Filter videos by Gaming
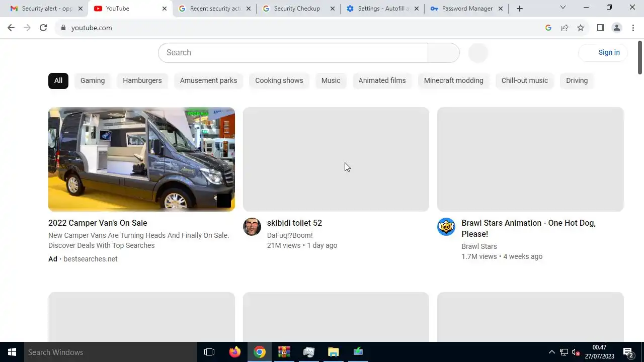 (x=93, y=80)
